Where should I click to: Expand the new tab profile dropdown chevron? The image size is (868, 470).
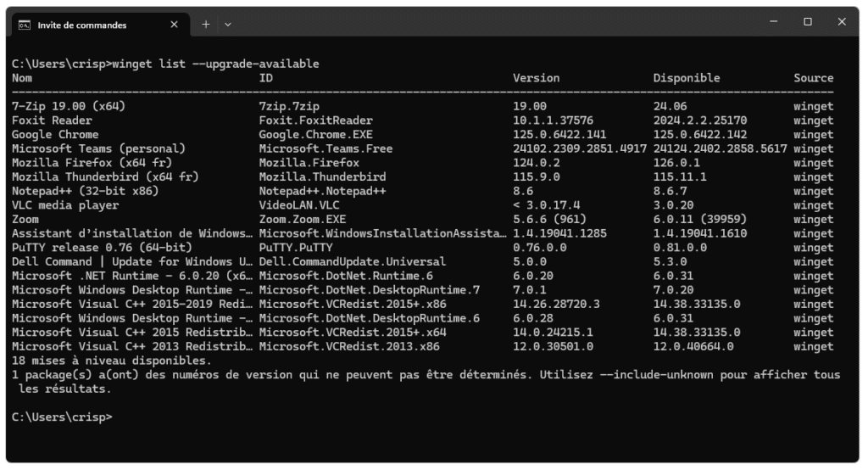(227, 25)
